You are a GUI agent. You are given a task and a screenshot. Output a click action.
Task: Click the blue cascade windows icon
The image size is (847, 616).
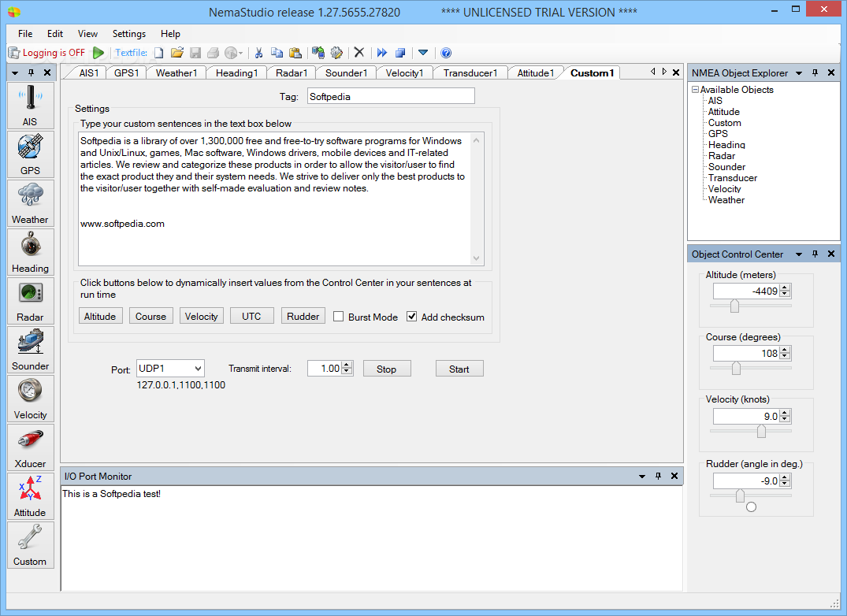400,53
